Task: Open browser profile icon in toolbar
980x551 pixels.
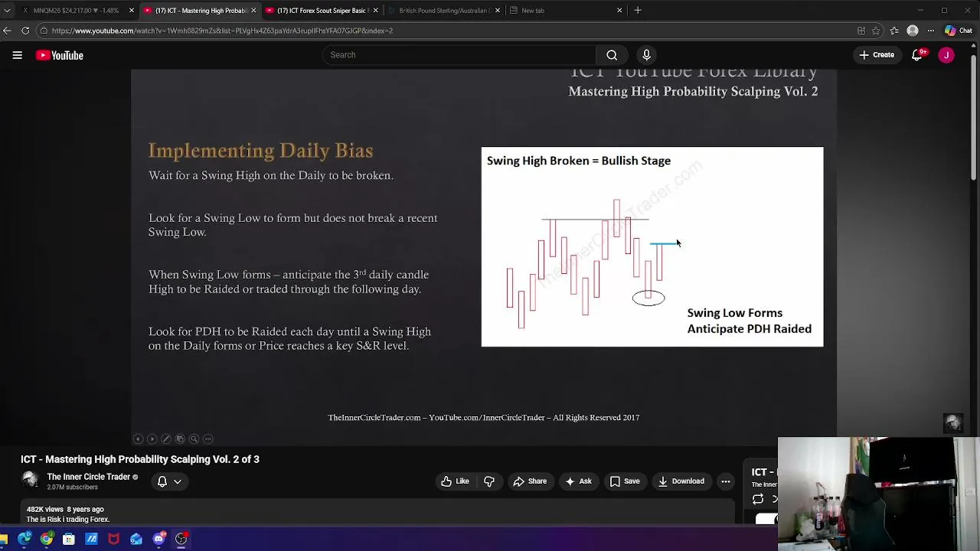Action: (913, 31)
